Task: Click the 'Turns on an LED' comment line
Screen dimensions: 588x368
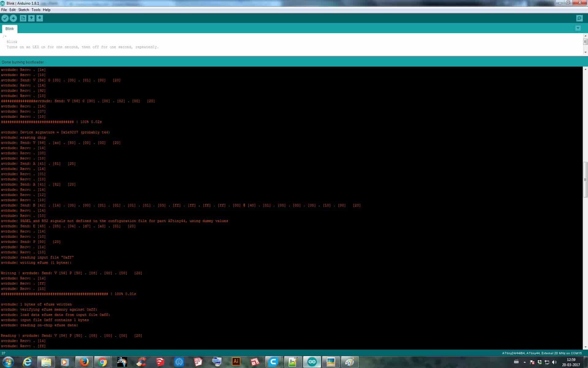Action: [x=83, y=47]
